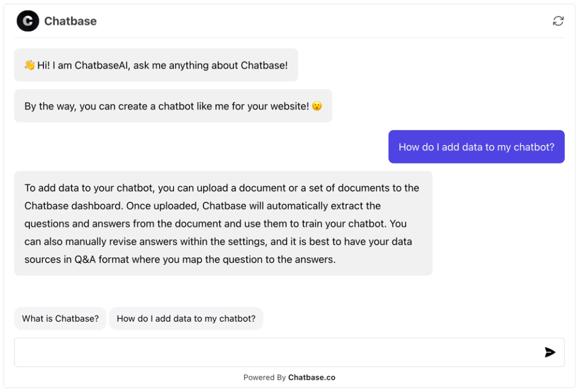
Task: Click the 'Powered By' footer text
Action: pos(264,377)
